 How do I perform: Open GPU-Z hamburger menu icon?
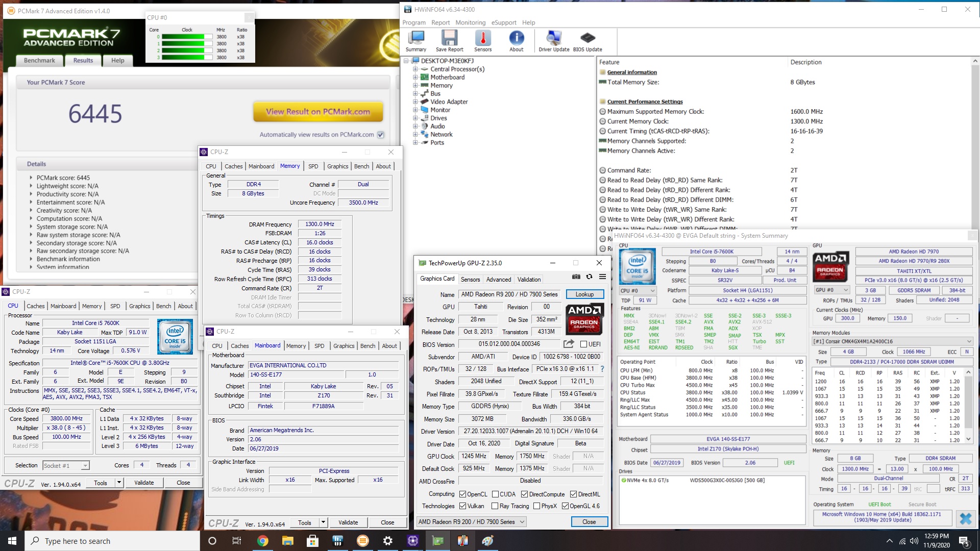tap(602, 277)
